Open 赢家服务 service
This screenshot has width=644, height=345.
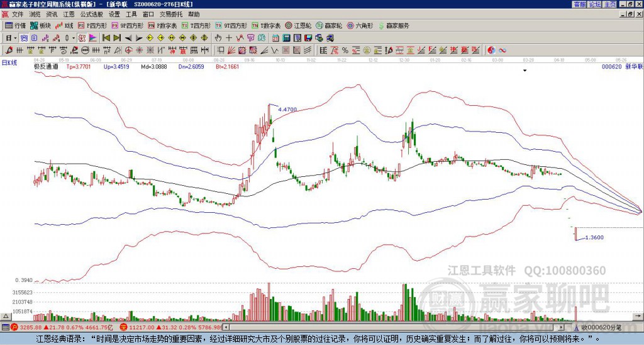click(394, 25)
